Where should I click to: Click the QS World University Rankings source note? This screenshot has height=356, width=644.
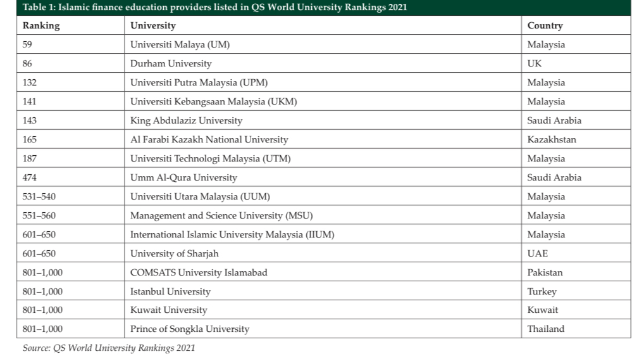109,348
